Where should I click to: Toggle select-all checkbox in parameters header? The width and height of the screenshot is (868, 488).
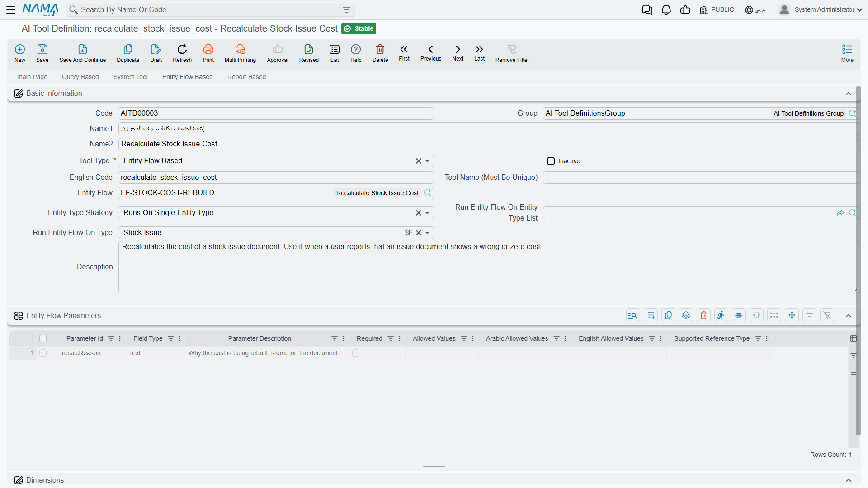(43, 338)
